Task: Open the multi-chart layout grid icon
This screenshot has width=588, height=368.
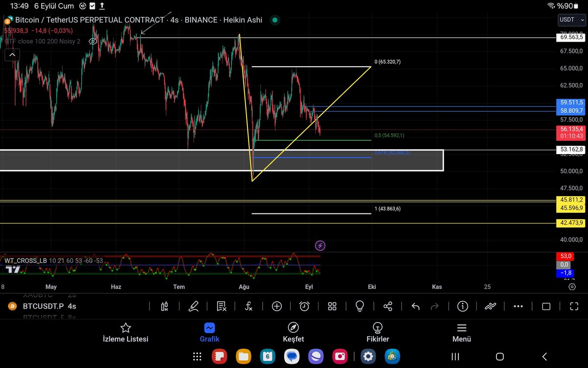Action: (x=332, y=306)
